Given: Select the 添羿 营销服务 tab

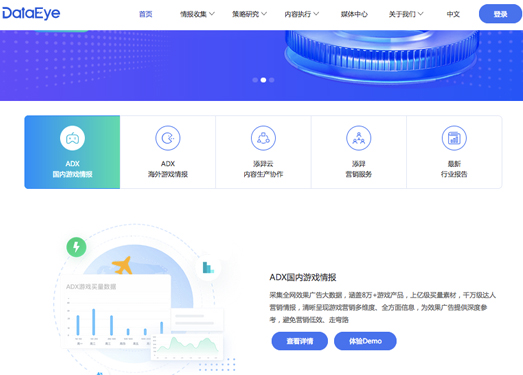Looking at the screenshot, I should click(x=359, y=152).
